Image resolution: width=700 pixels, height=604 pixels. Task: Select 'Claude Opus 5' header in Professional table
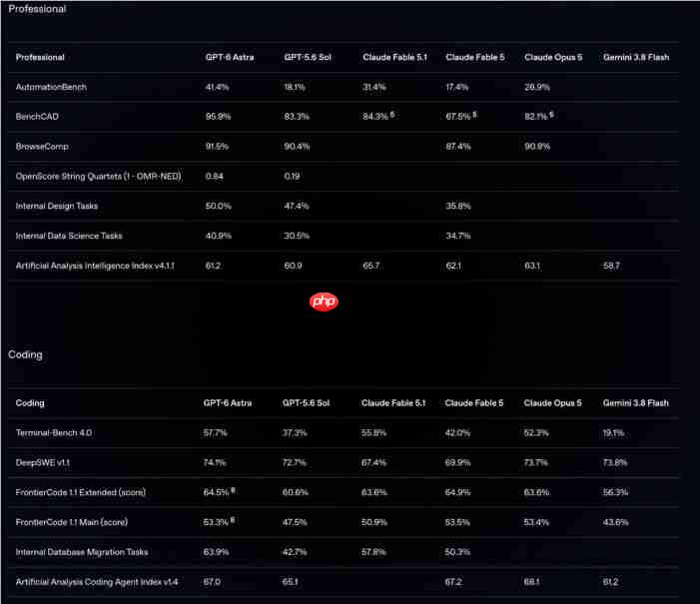click(553, 57)
